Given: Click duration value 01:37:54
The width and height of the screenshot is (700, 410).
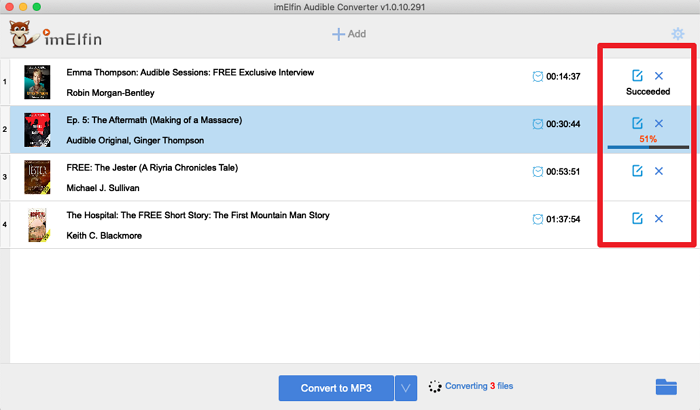Looking at the screenshot, I should tap(563, 219).
